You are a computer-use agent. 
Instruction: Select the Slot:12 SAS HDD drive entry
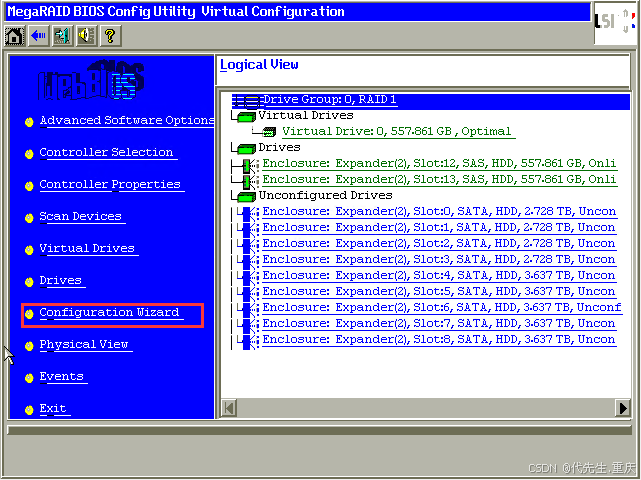(439, 164)
